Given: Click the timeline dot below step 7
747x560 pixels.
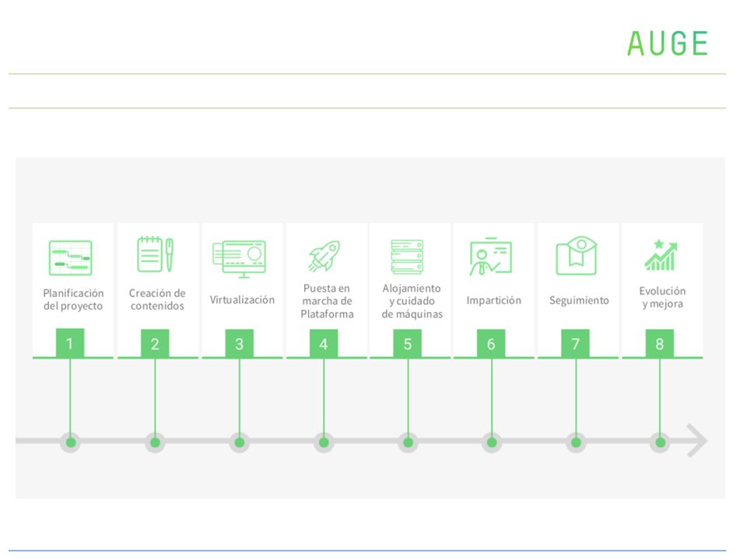Looking at the screenshot, I should tap(576, 443).
